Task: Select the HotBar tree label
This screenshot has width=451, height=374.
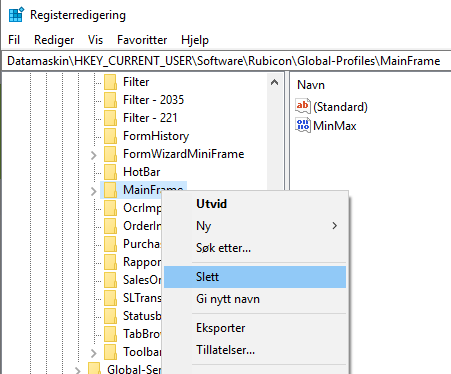Action: (x=142, y=172)
